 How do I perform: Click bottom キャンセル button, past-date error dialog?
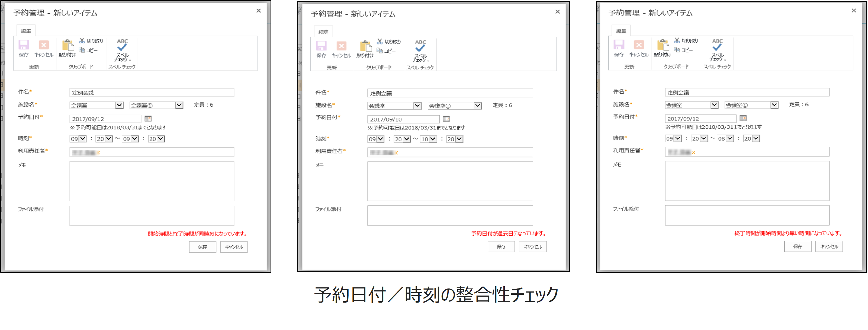click(x=533, y=247)
